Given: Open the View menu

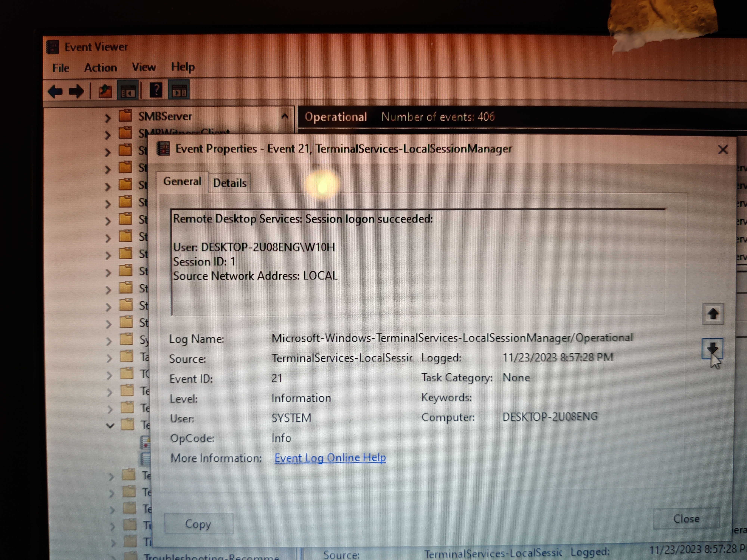Looking at the screenshot, I should click(144, 67).
